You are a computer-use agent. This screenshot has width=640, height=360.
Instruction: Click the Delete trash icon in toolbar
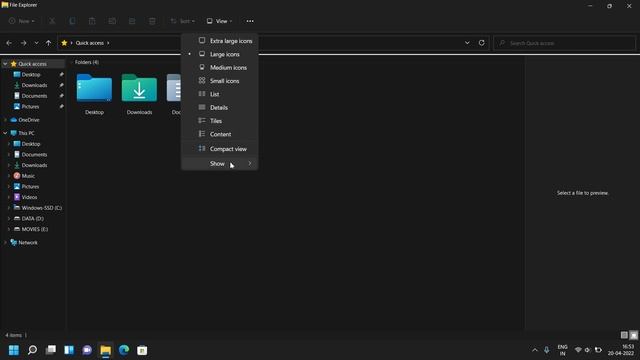152,21
